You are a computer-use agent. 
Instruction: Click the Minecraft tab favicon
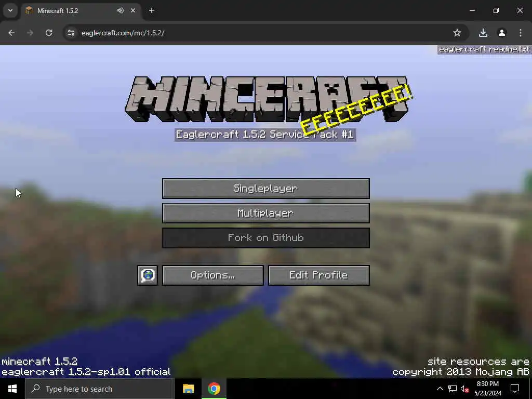tap(29, 10)
